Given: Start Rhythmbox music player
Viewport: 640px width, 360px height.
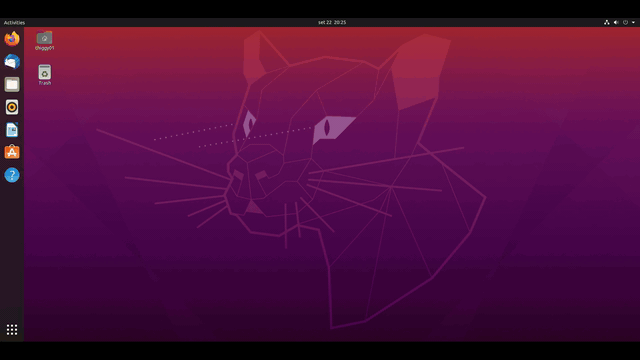Looking at the screenshot, I should tap(12, 107).
